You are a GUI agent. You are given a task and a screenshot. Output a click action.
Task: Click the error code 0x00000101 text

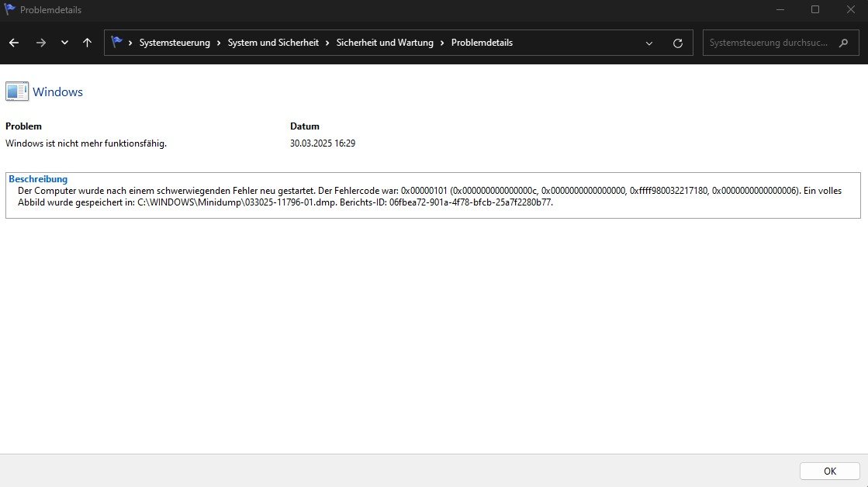coord(424,190)
